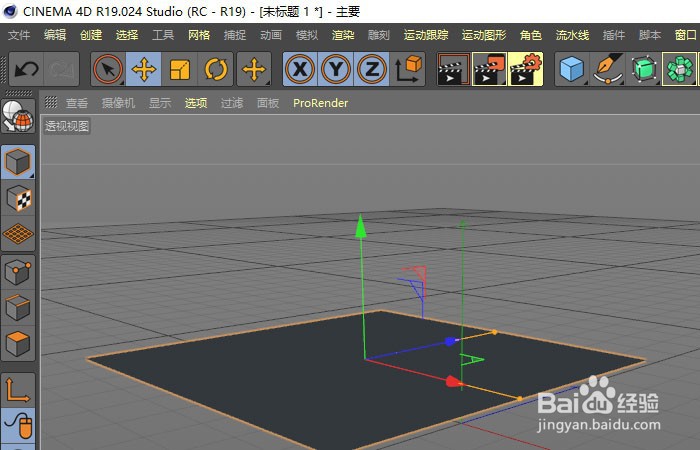Click the Make Editable icon
The width and height of the screenshot is (700, 450).
pyautogui.click(x=18, y=116)
